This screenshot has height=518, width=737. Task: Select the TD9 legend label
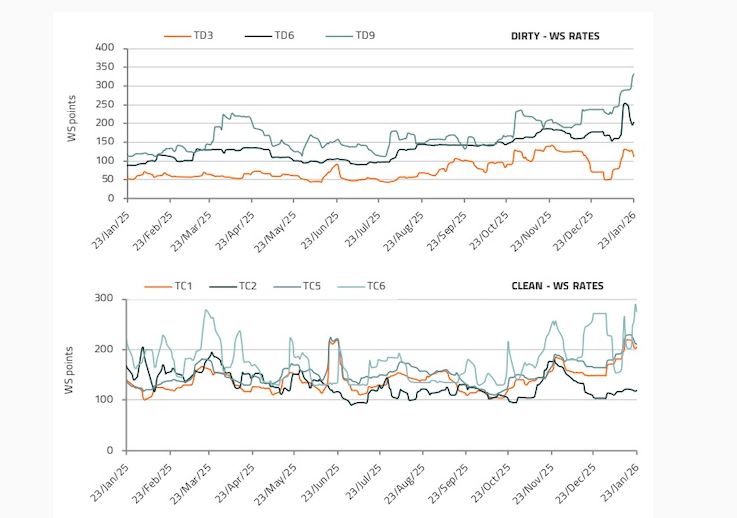click(x=365, y=35)
